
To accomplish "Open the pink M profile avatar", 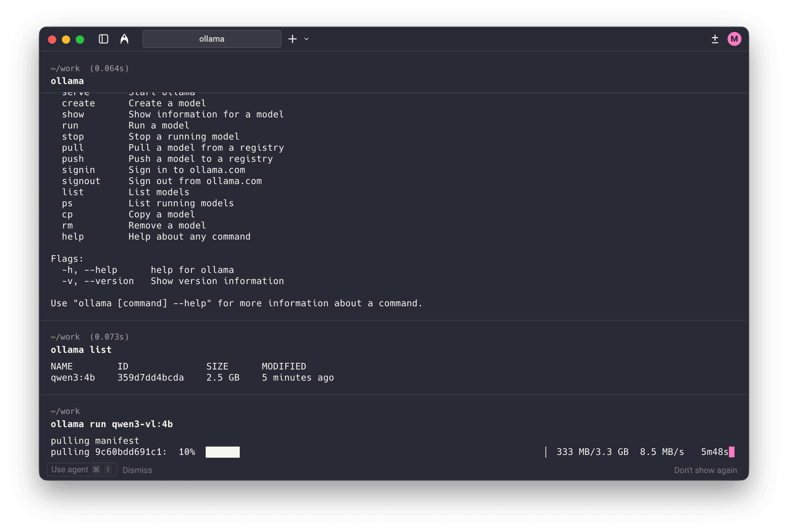I will 734,39.
